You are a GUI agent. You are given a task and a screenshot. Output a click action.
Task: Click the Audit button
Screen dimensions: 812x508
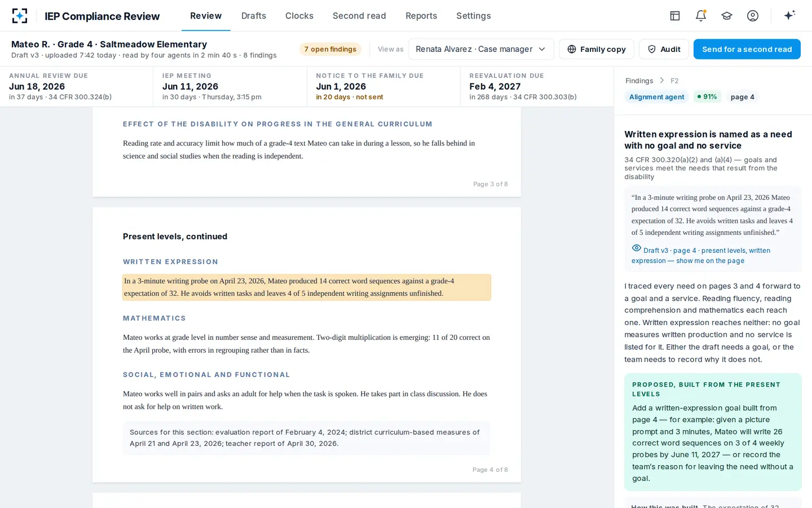tap(664, 49)
